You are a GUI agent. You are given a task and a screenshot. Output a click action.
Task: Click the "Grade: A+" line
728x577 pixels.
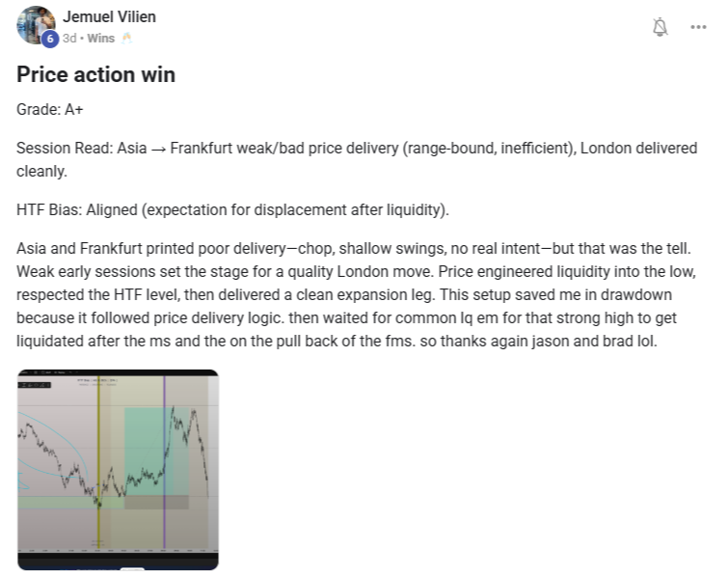click(50, 110)
